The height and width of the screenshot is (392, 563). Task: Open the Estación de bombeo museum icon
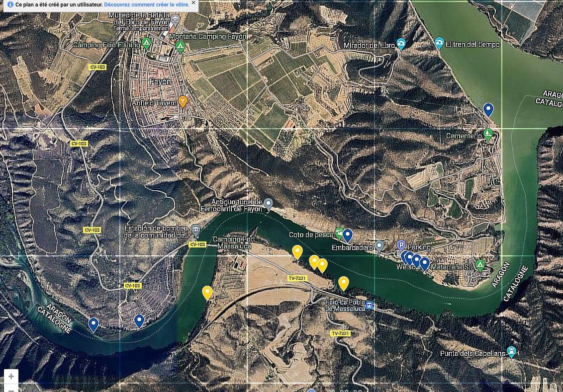click(195, 230)
